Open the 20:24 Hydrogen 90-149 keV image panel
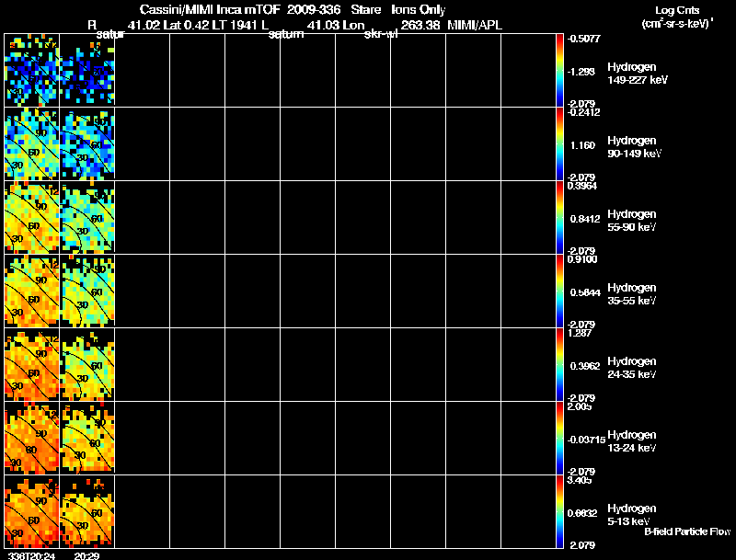The height and width of the screenshot is (560, 736). pyautogui.click(x=32, y=143)
